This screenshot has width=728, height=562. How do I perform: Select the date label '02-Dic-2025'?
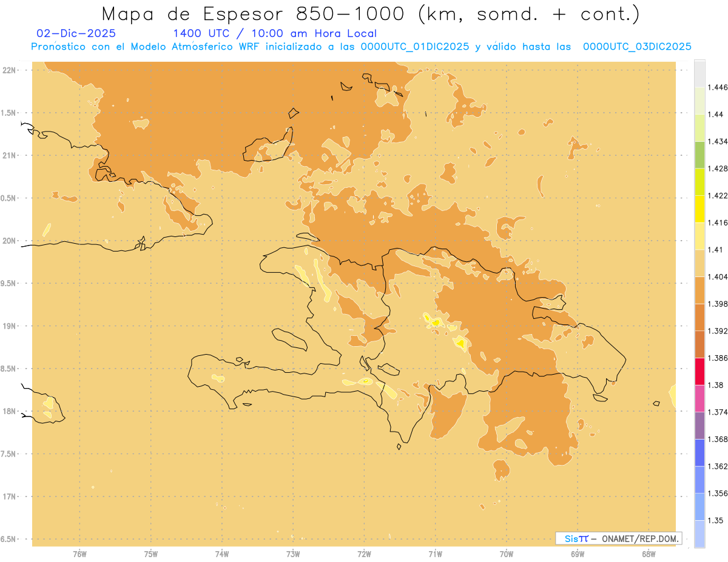coord(76,33)
